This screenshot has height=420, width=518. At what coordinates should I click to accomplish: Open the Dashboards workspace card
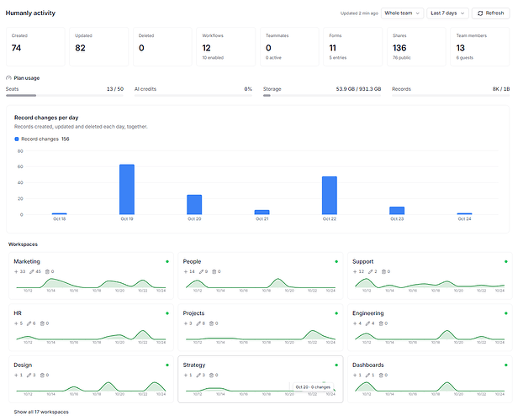[430, 379]
